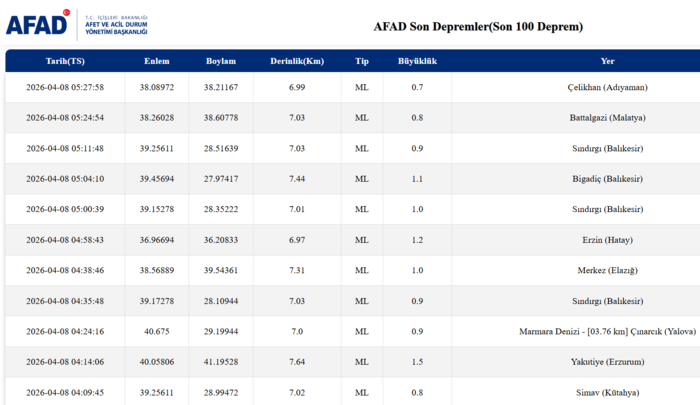700x405 pixels.
Task: Click longitude value 38.60778
Action: [x=221, y=118]
